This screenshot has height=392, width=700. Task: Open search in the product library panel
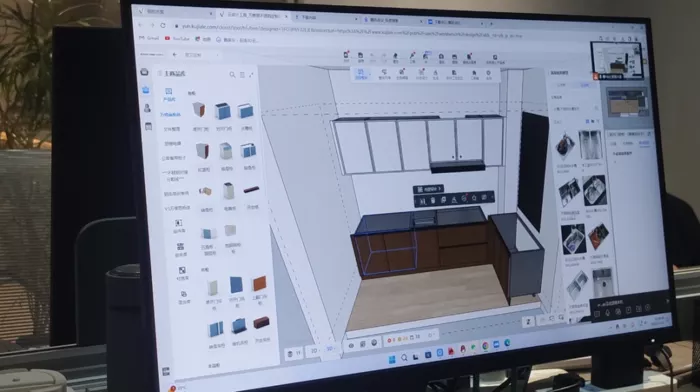pos(232,75)
